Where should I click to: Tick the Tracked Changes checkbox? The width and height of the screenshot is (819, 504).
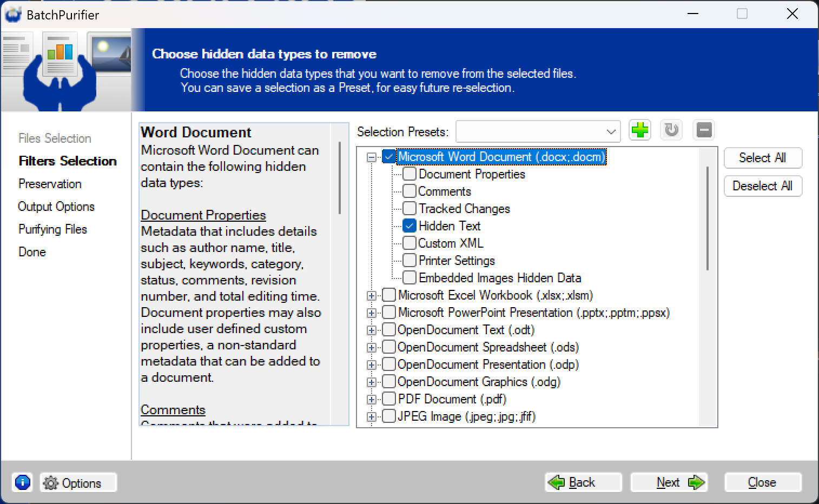click(x=409, y=209)
